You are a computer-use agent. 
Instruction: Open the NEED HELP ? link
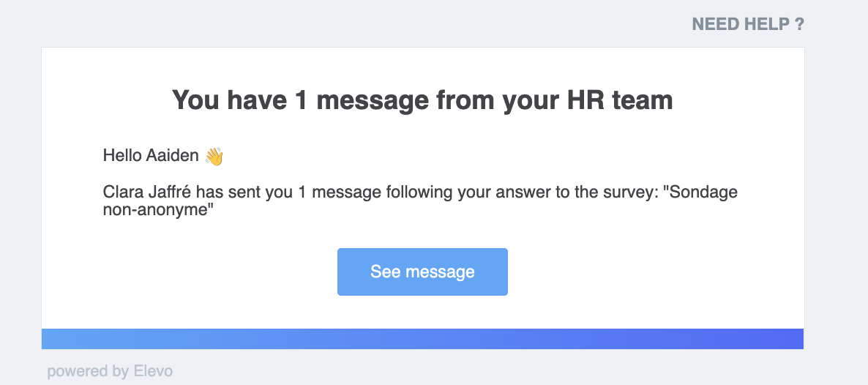pyautogui.click(x=748, y=24)
